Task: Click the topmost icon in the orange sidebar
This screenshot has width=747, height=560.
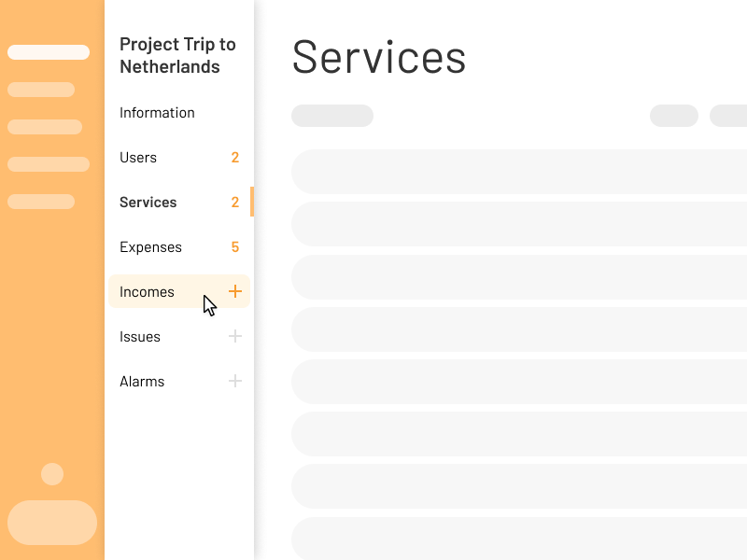Action: pos(49,52)
